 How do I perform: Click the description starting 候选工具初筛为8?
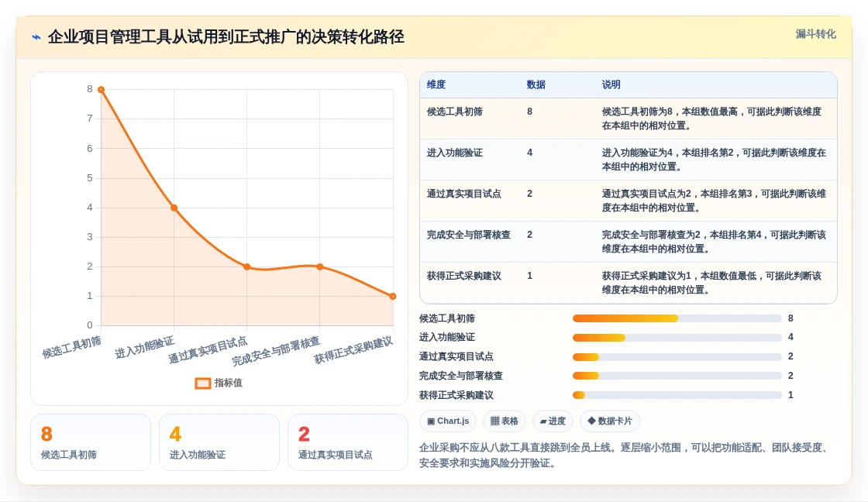[712, 119]
